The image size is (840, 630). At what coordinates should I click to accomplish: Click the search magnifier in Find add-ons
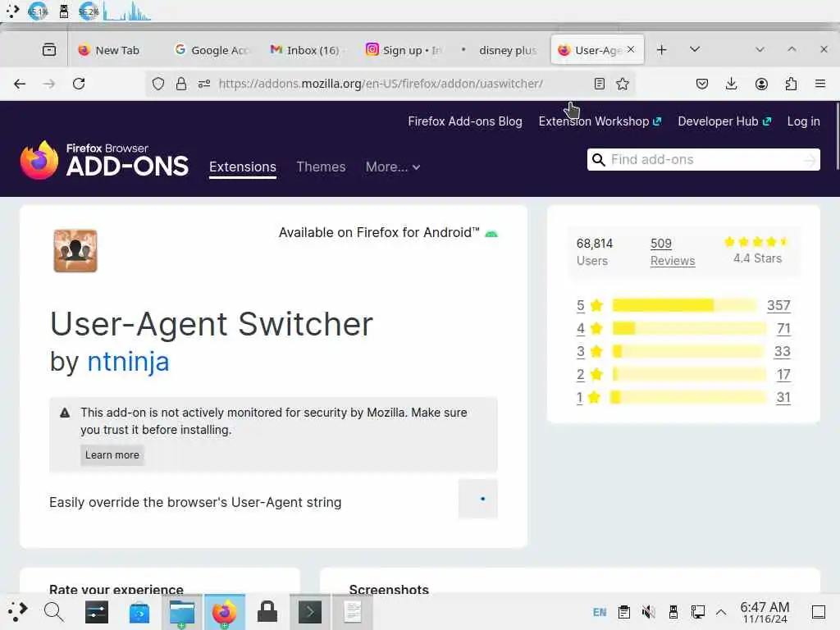598,160
